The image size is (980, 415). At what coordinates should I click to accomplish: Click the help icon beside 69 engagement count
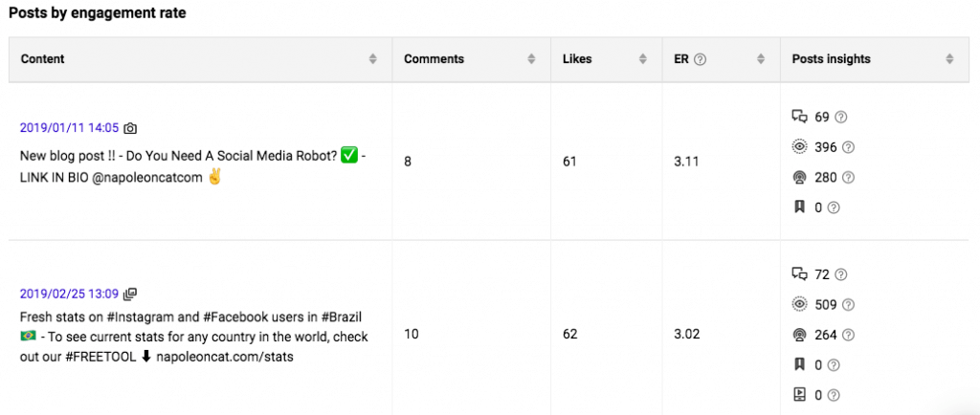click(x=841, y=117)
